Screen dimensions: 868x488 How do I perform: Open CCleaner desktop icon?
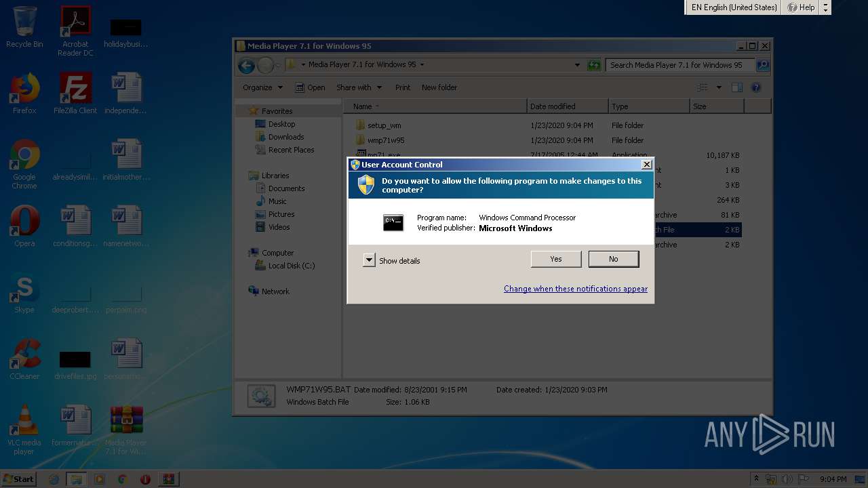24,359
